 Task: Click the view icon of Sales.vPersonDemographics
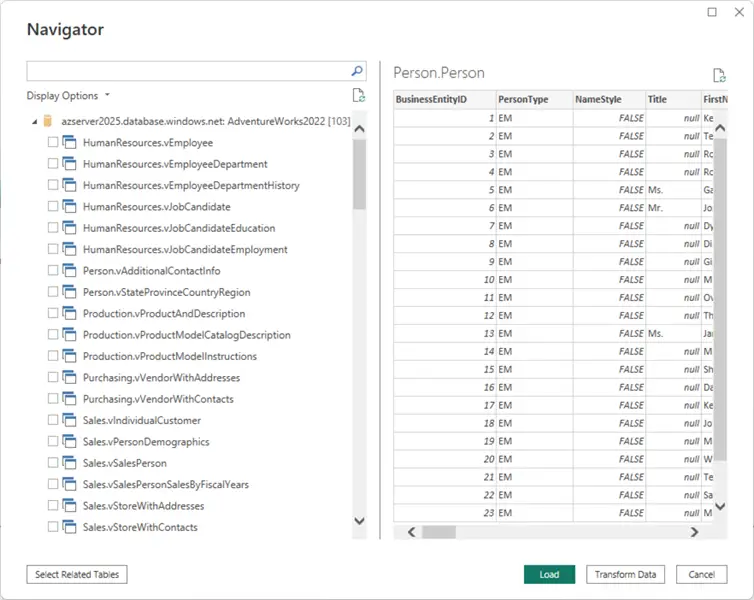(69, 441)
